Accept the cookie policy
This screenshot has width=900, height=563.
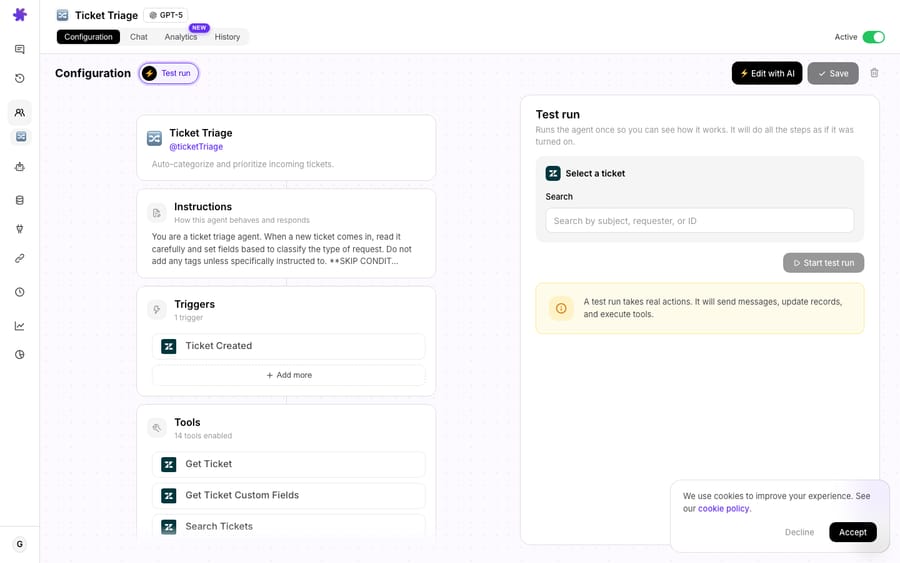pos(852,532)
